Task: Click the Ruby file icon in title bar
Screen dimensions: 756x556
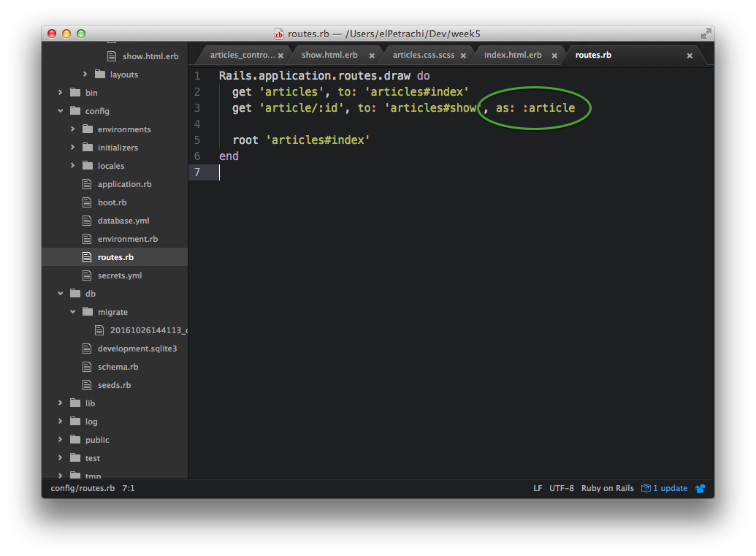Action: click(279, 34)
